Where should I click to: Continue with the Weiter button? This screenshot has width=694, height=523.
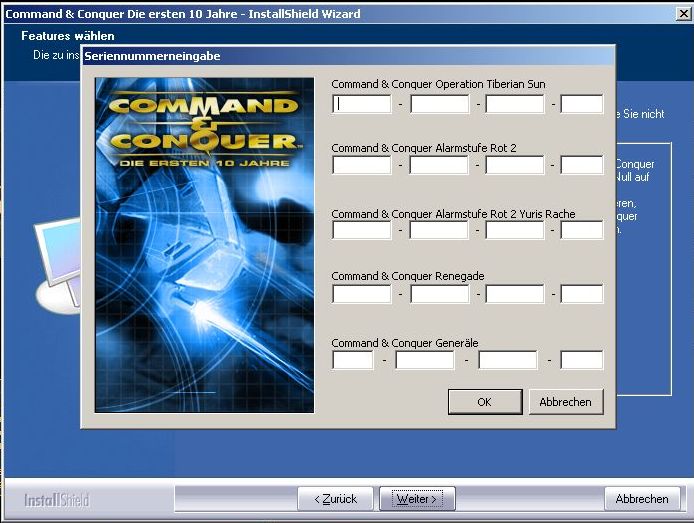[x=417, y=499]
